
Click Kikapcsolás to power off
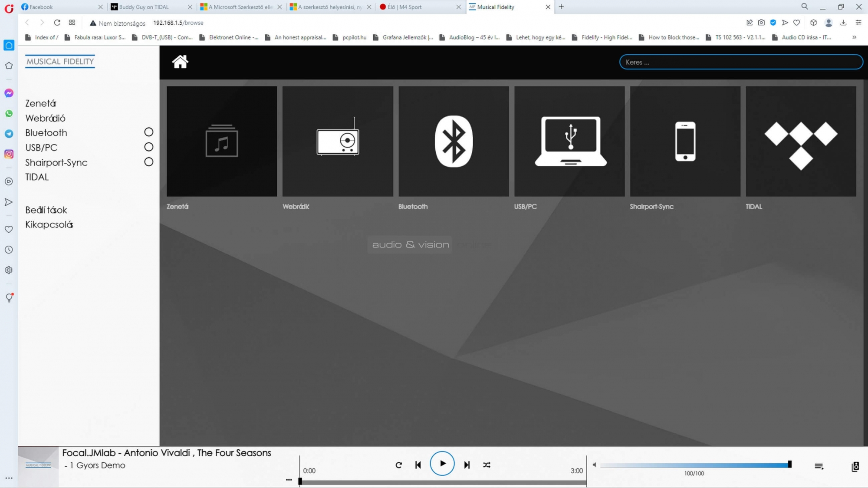pos(49,225)
